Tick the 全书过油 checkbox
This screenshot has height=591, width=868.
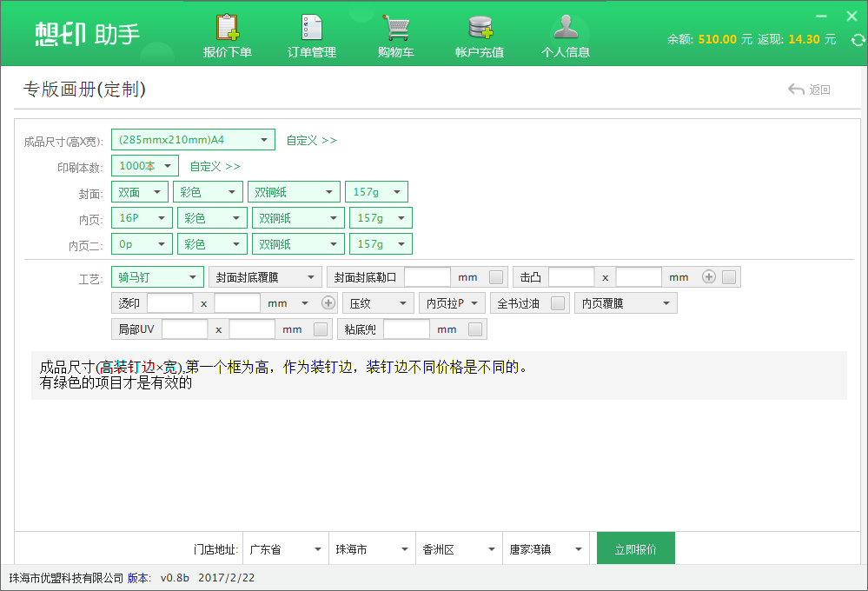point(559,303)
